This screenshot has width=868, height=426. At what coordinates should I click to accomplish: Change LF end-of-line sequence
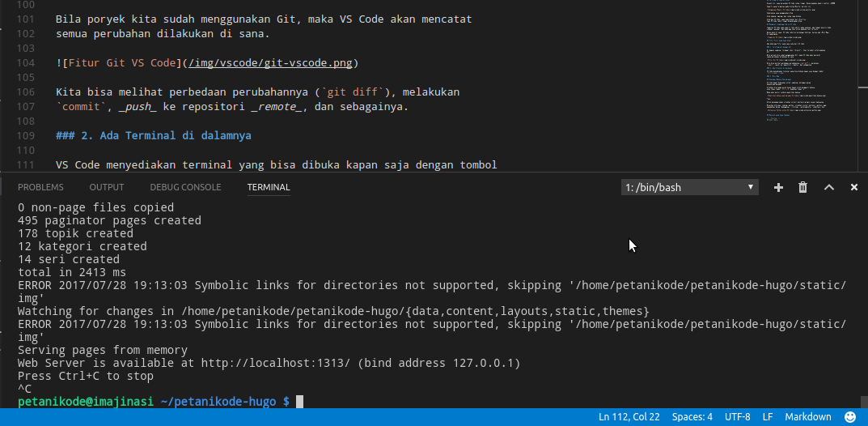tap(768, 416)
